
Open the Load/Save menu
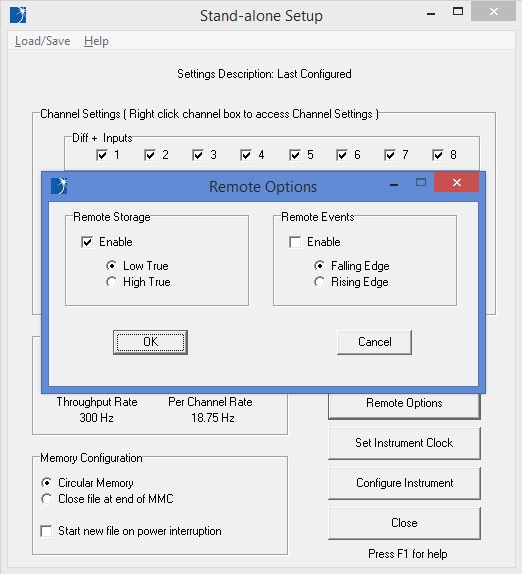pyautogui.click(x=42, y=41)
